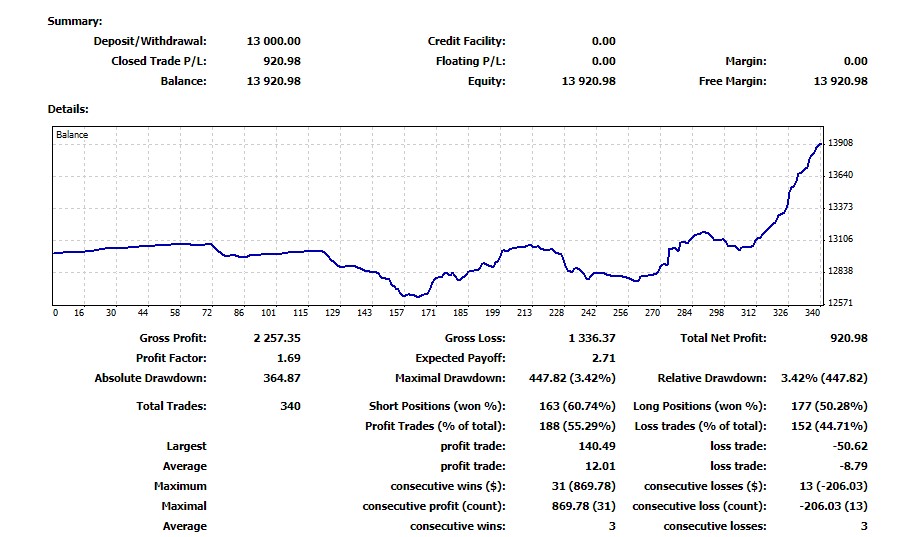The width and height of the screenshot is (919, 537).
Task: Select the Gross Profit value 2 257.35
Action: pos(277,338)
